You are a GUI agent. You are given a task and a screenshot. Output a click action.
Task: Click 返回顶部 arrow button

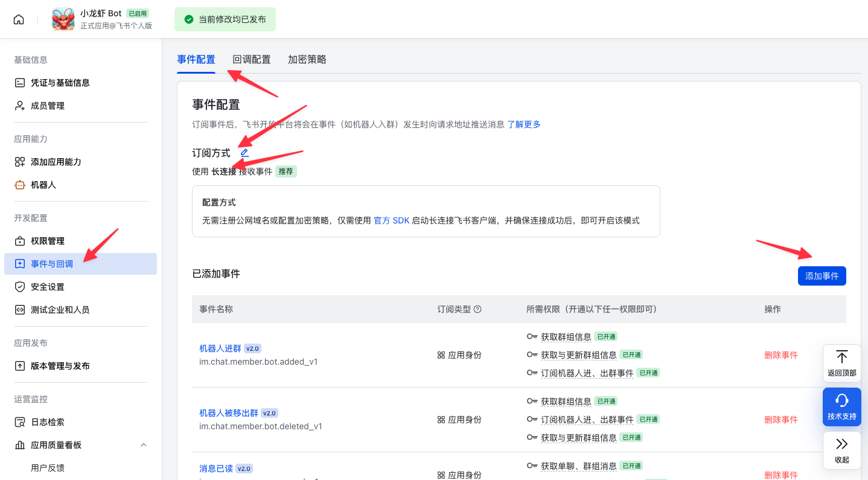pyautogui.click(x=842, y=363)
